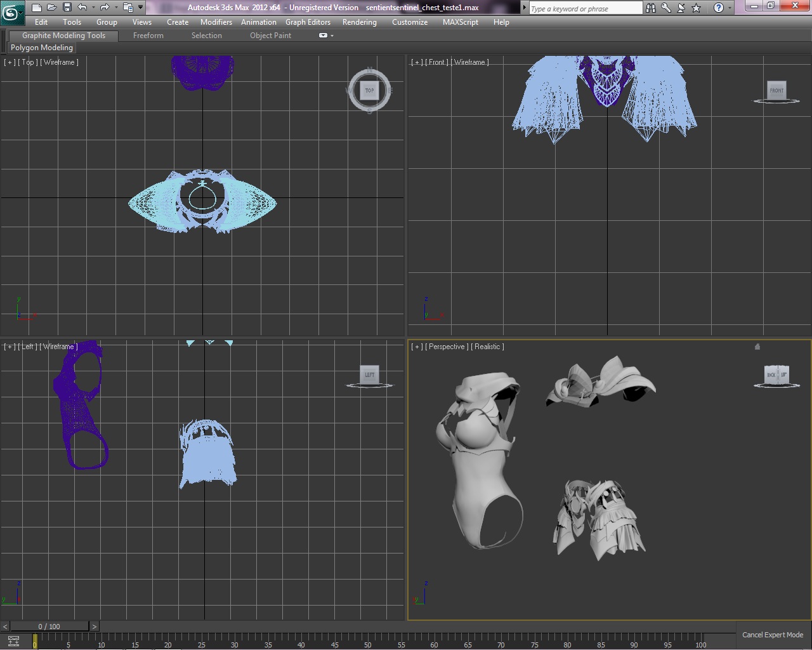Open Favorites with the star icon
812x650 pixels.
[x=697, y=8]
